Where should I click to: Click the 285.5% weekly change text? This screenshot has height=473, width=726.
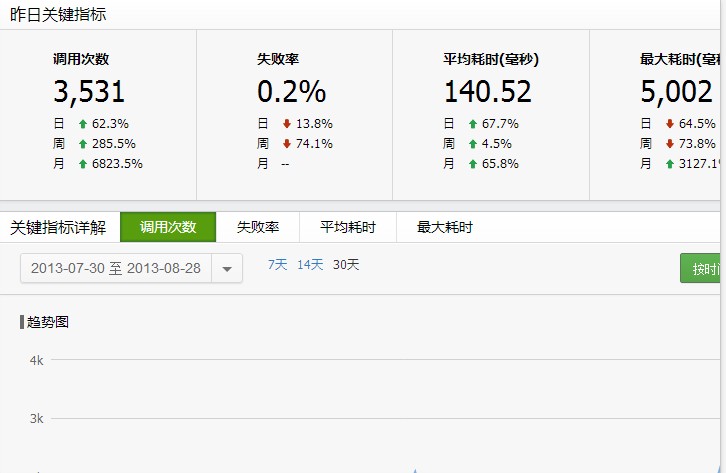[114, 144]
